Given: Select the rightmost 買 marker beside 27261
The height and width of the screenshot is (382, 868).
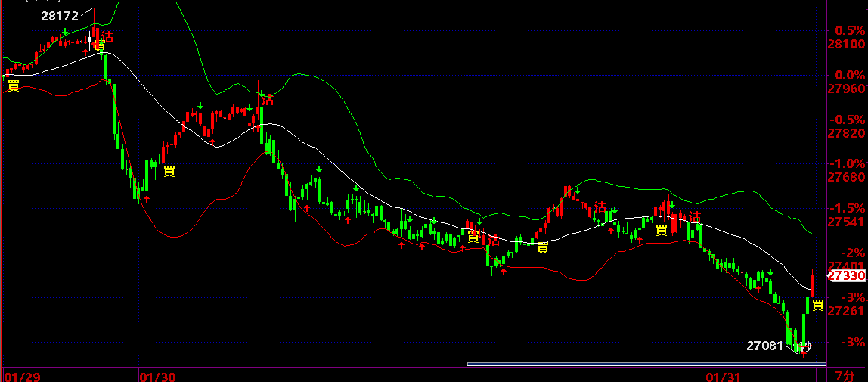Looking at the screenshot, I should pos(818,305).
